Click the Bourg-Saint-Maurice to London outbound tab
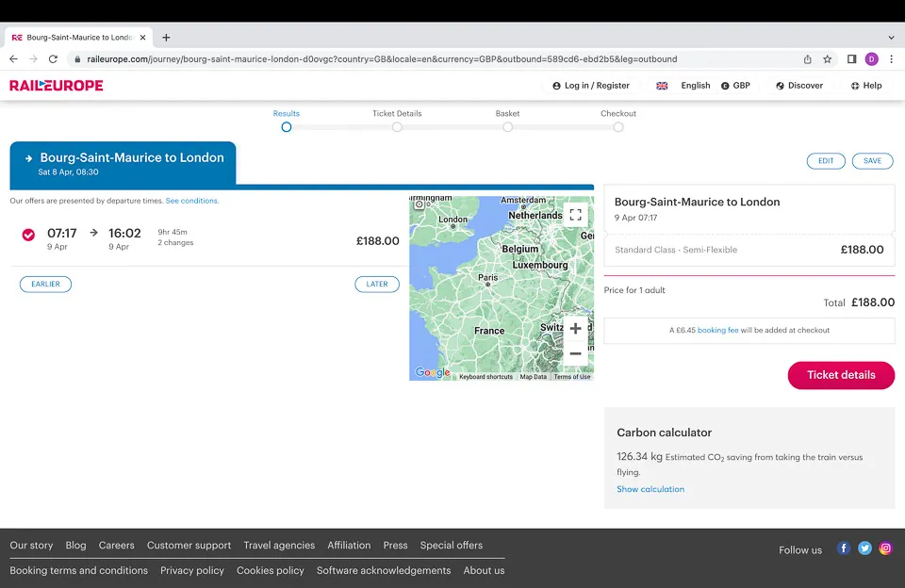Screen dimensions: 905x588 (123, 164)
